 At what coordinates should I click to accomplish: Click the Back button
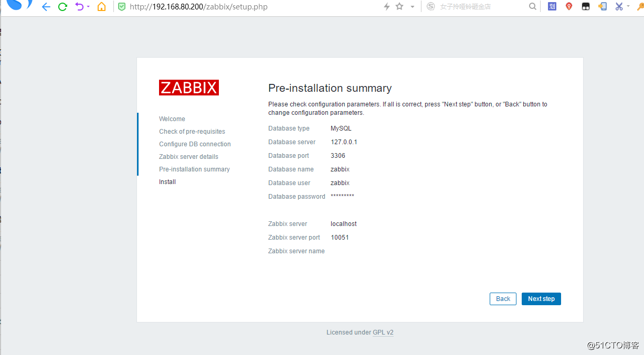click(x=503, y=299)
